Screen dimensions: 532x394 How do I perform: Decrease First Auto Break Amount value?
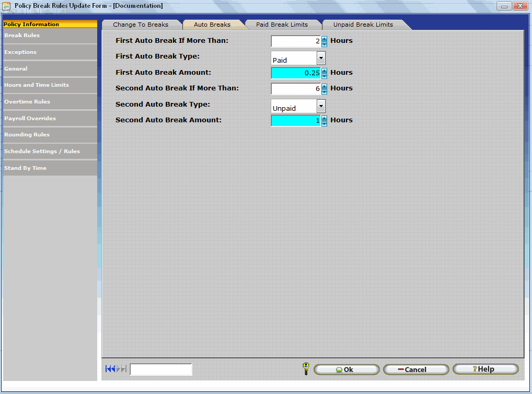click(324, 76)
